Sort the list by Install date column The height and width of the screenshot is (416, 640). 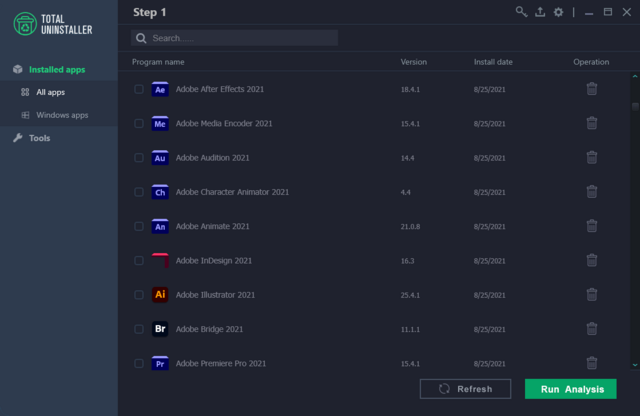click(x=493, y=62)
